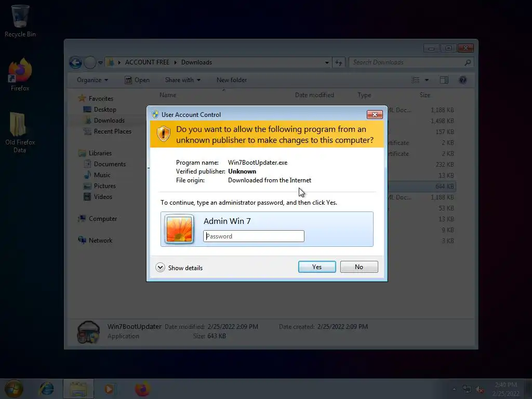The image size is (532, 399).
Task: Open the address bar history dropdown
Action: [327, 62]
